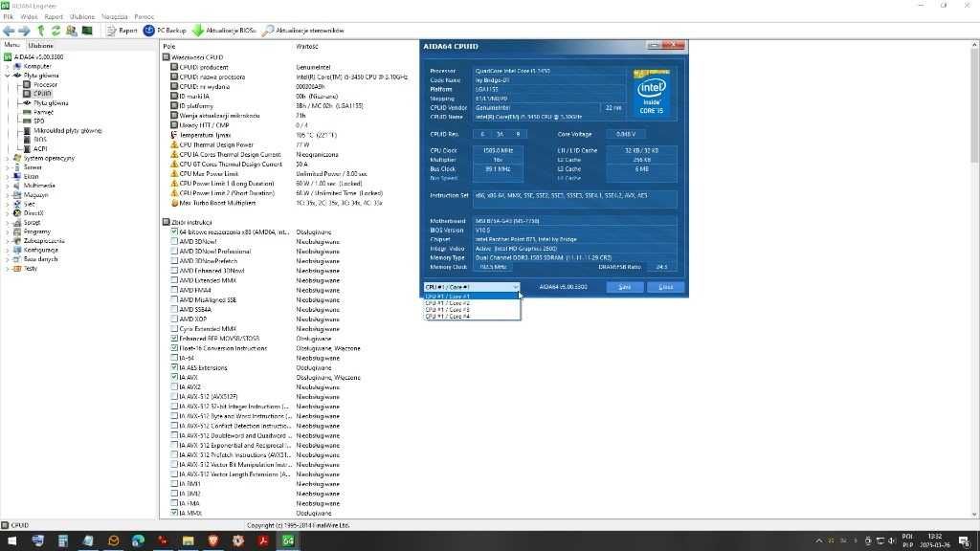The width and height of the screenshot is (980, 551).
Task: Toggle the AMD 3DNow! Professional checkbox
Action: pyautogui.click(x=174, y=252)
